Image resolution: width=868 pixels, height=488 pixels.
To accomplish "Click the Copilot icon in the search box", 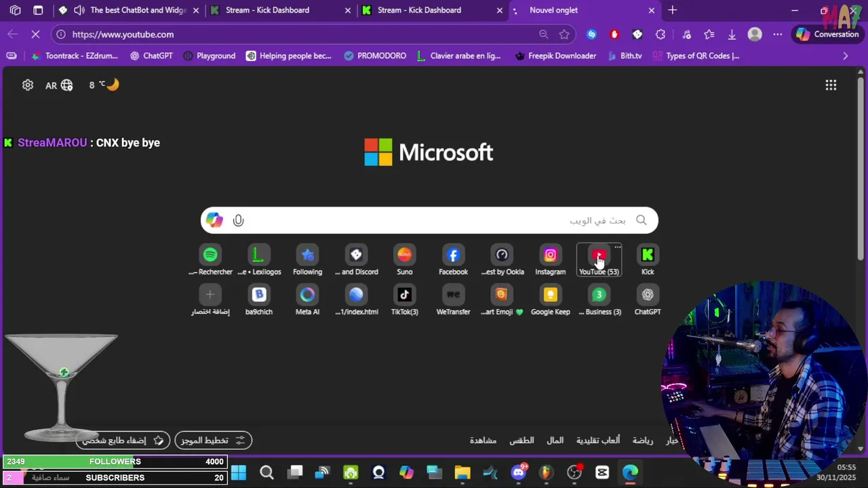I will [x=214, y=220].
